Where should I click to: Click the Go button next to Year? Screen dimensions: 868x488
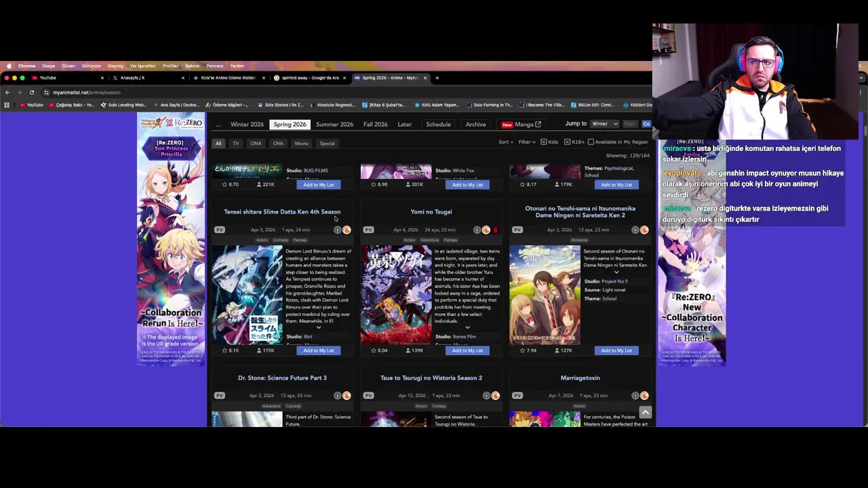(x=646, y=124)
